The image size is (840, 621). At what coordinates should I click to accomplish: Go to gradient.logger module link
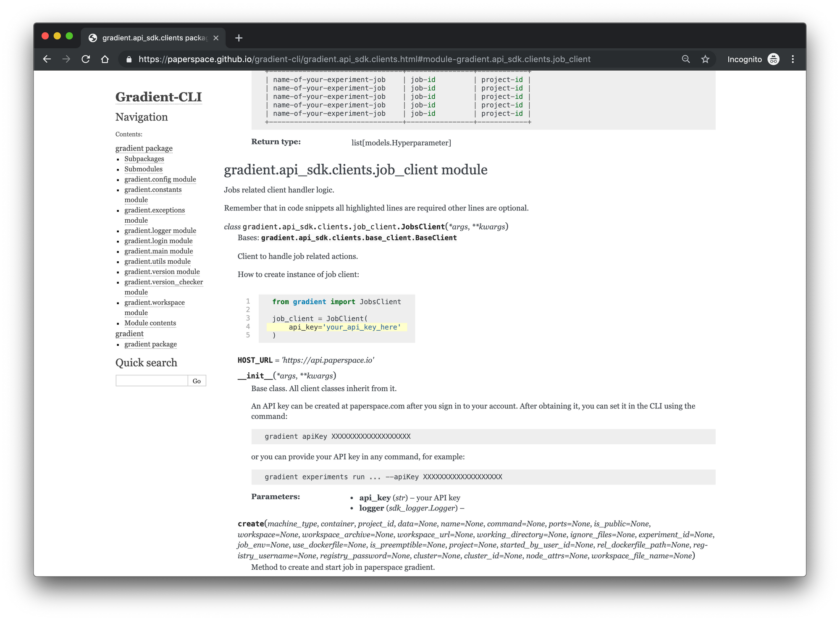pyautogui.click(x=160, y=231)
